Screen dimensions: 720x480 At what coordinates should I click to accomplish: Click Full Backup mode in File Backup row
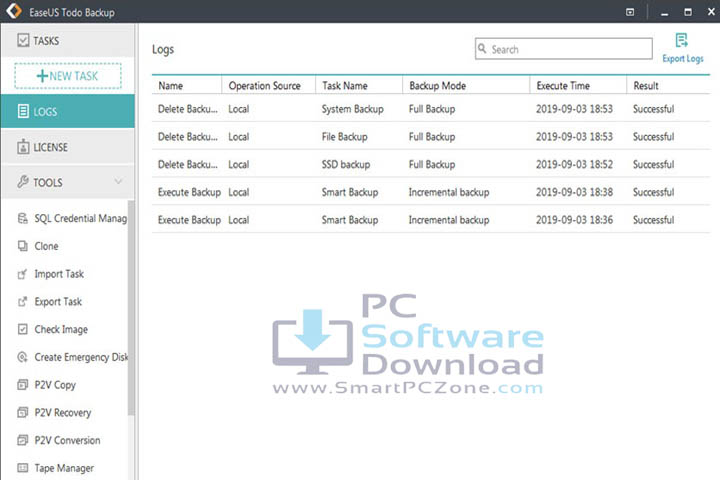432,137
